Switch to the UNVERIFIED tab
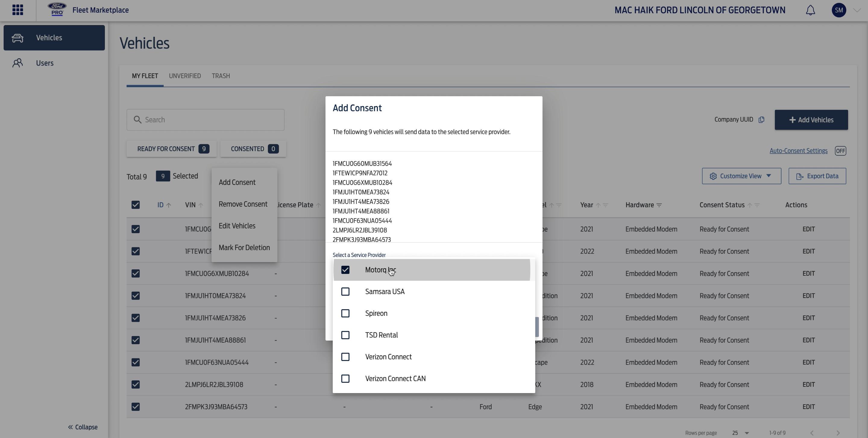The height and width of the screenshot is (438, 868). point(185,76)
